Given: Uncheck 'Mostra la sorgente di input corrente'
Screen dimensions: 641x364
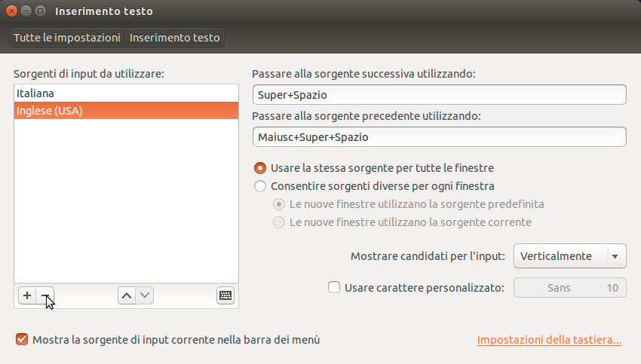Looking at the screenshot, I should point(21,340).
